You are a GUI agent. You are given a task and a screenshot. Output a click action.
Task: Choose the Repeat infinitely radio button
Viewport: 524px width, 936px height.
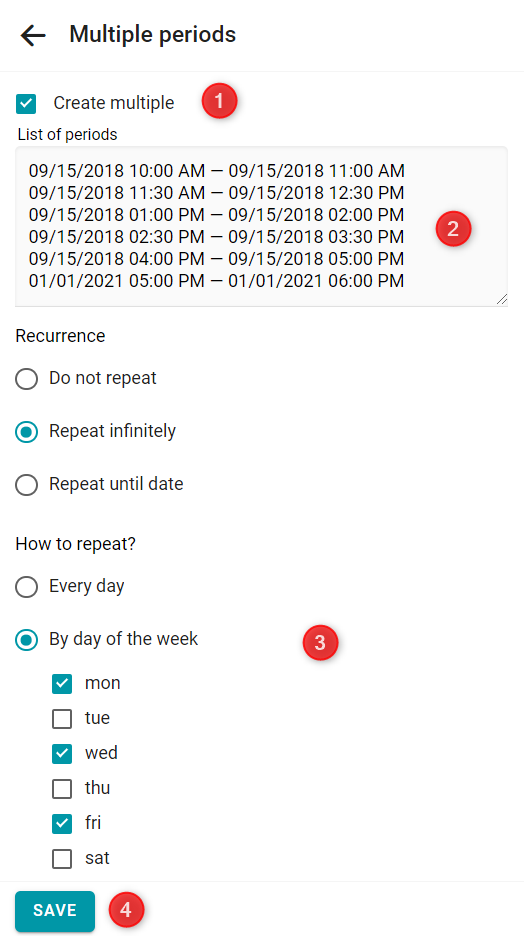[x=26, y=431]
